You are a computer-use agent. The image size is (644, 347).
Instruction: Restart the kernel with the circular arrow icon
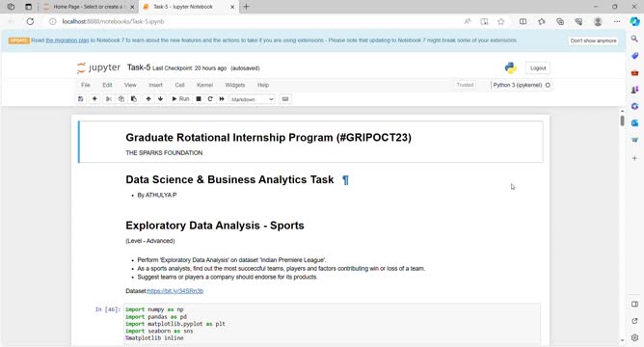pos(210,99)
